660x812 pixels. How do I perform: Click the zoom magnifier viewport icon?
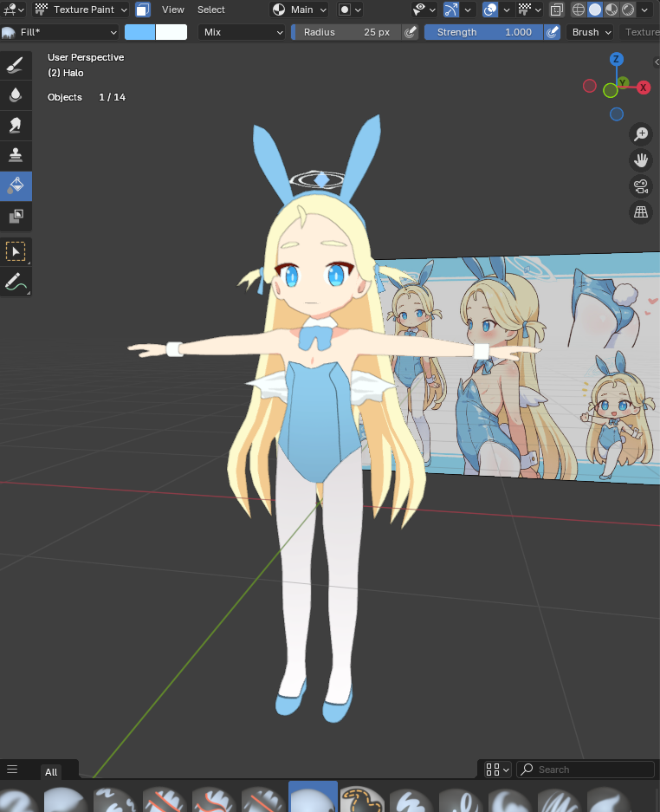(x=641, y=134)
